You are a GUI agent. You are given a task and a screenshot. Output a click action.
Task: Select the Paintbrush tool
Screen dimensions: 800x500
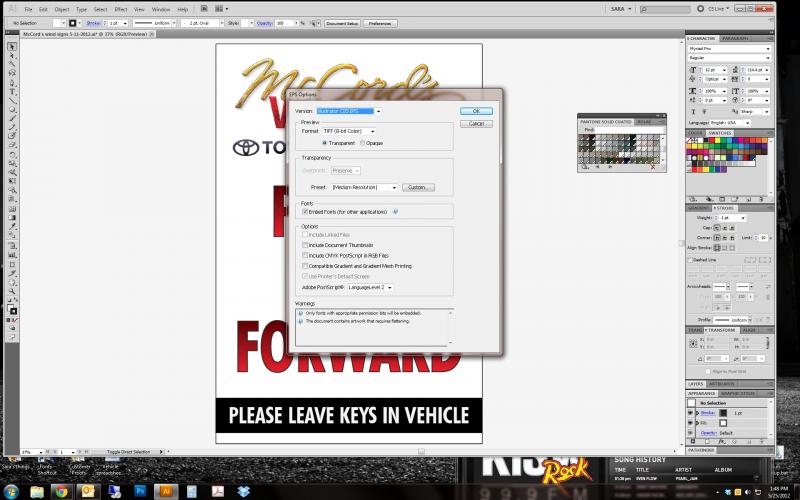point(12,118)
